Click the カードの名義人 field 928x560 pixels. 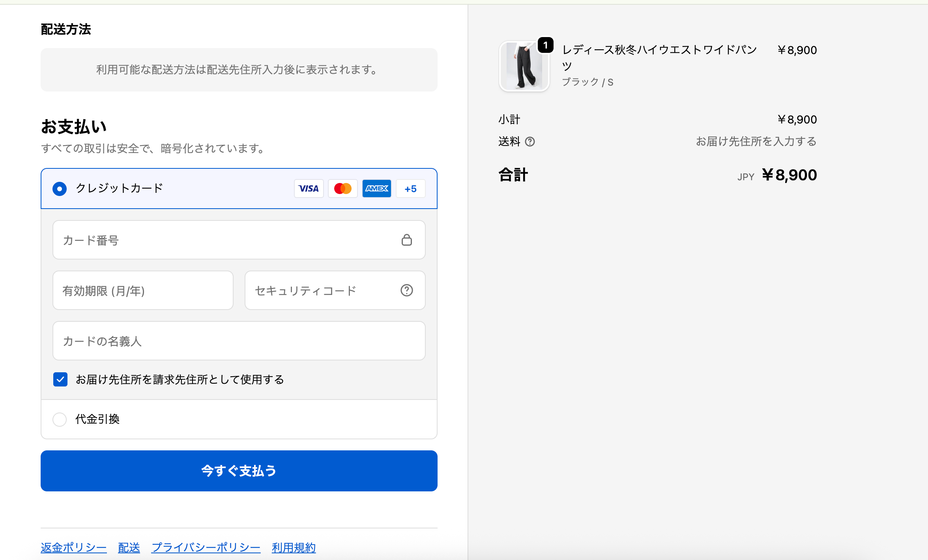239,341
